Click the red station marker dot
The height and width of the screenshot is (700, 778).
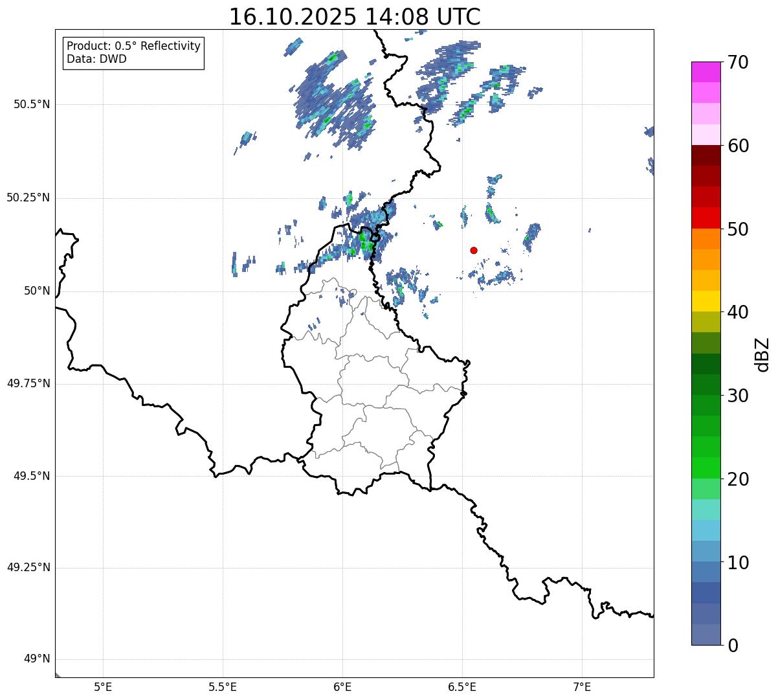[474, 250]
